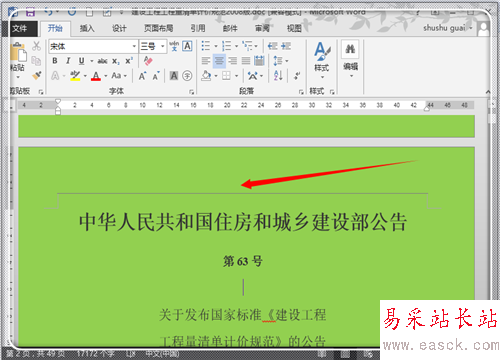Open the change case Aa dropdown

click(x=119, y=76)
